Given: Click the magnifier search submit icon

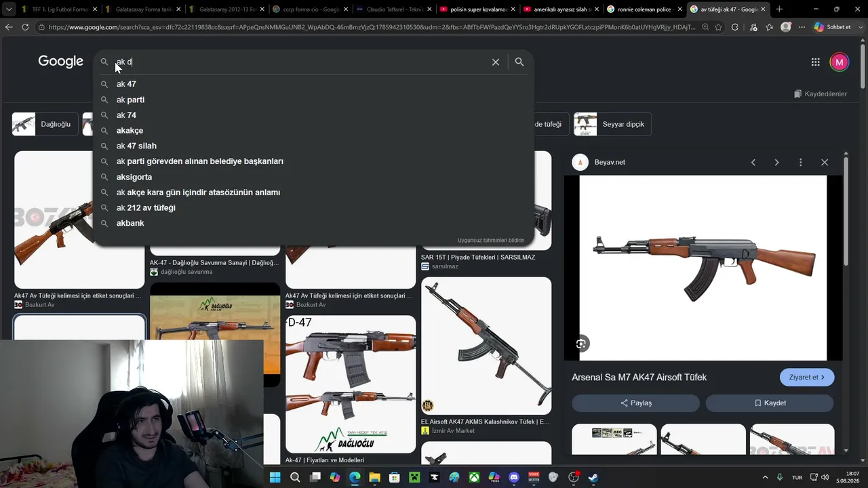Looking at the screenshot, I should (x=519, y=62).
